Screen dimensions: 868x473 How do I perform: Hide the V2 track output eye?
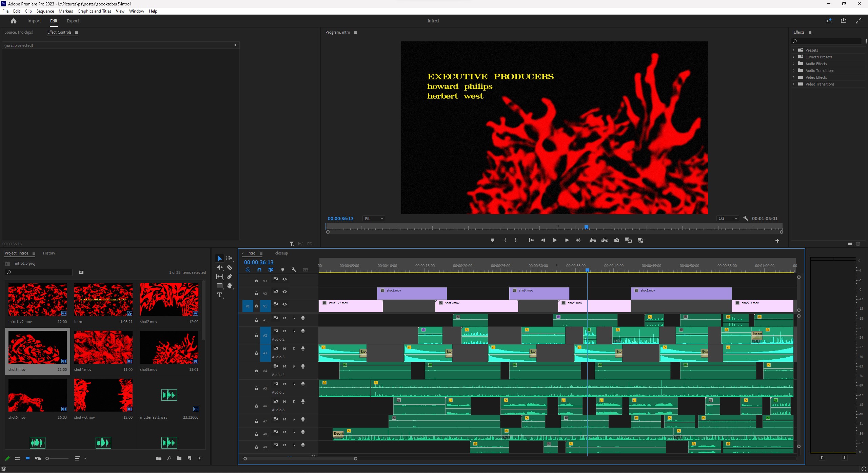[285, 291]
